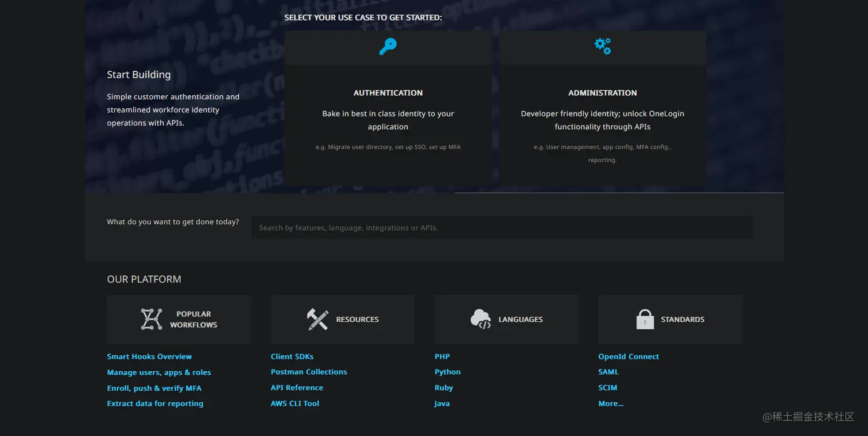The height and width of the screenshot is (436, 868).
Task: Click the 'Start Building' heading
Action: click(x=139, y=75)
